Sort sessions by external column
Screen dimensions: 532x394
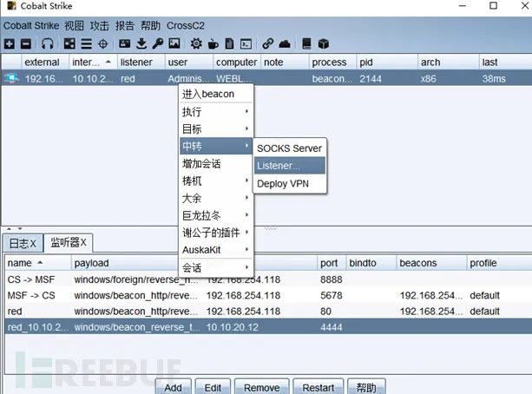(x=45, y=62)
